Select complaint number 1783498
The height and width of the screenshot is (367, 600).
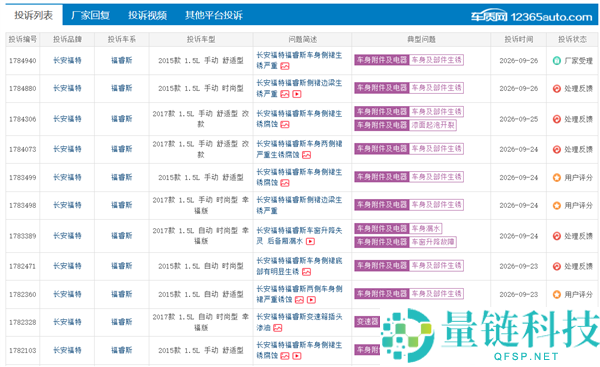click(23, 206)
